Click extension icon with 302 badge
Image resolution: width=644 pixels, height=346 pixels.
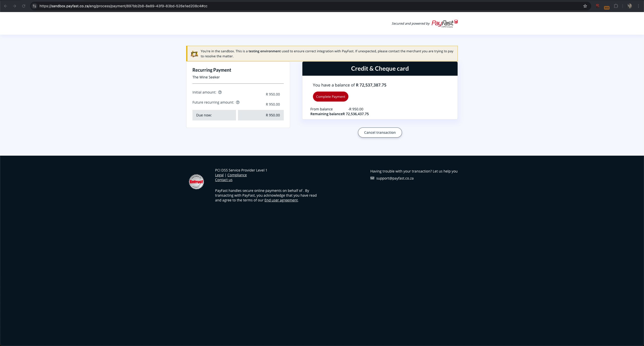pyautogui.click(x=606, y=7)
